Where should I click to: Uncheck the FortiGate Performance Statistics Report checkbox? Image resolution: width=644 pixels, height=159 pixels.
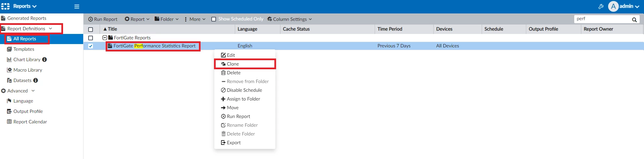coord(91,46)
